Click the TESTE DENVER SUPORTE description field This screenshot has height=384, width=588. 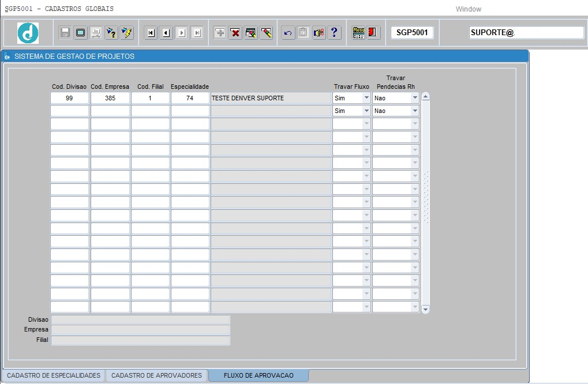click(x=271, y=98)
